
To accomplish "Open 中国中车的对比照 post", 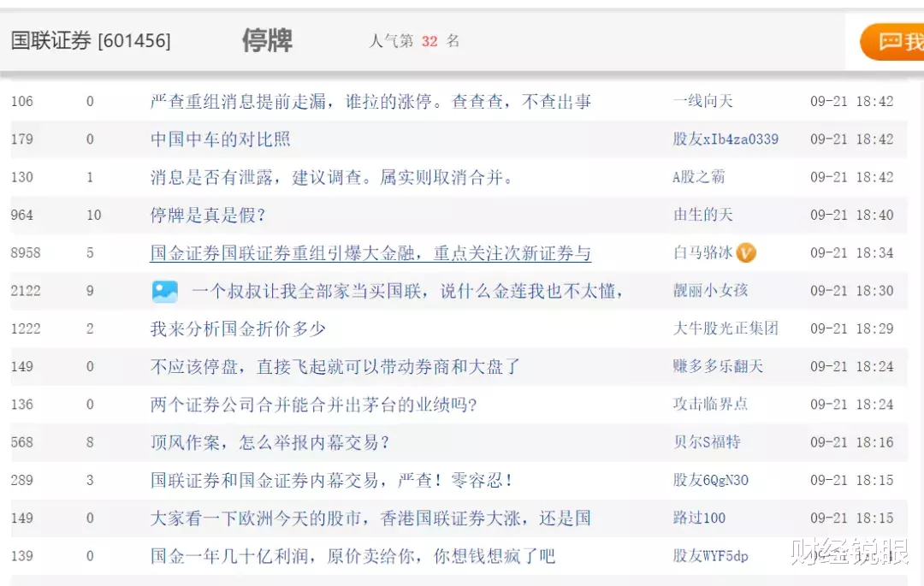I will point(219,139).
